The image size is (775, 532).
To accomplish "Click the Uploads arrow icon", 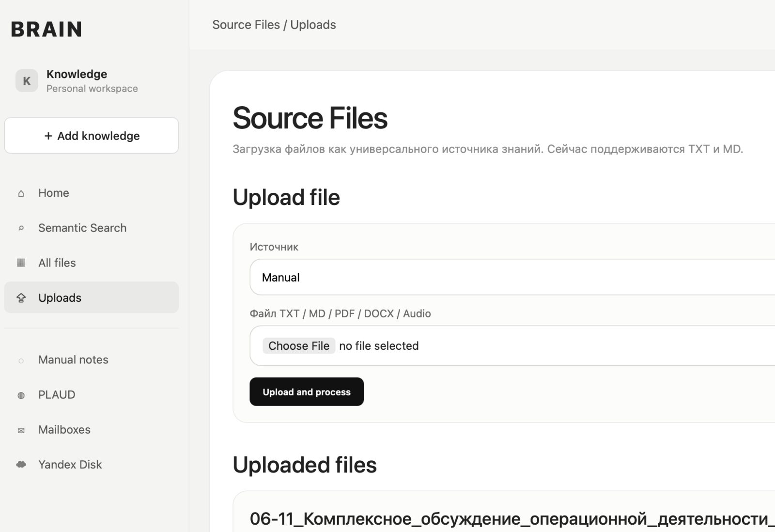I will 21,297.
